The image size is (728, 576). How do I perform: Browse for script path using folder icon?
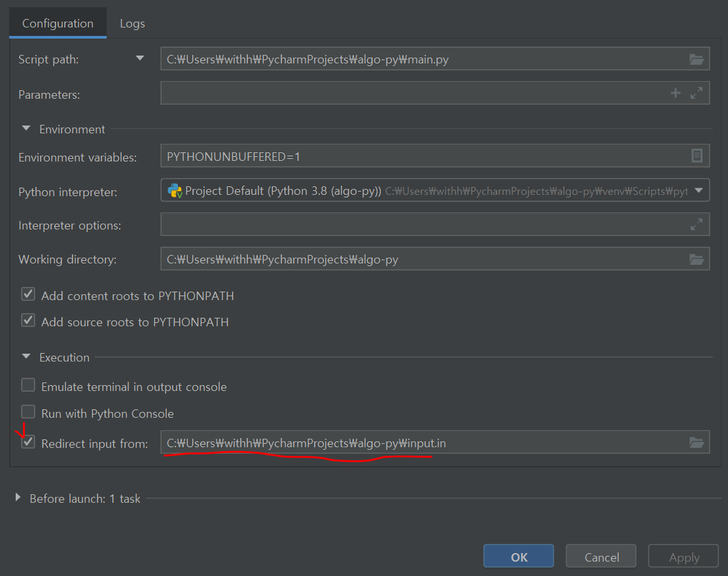point(696,59)
